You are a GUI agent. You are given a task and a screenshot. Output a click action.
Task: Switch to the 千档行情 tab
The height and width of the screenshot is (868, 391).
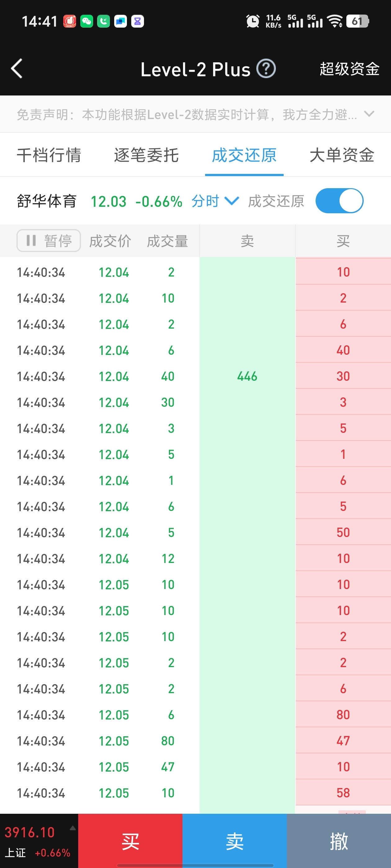click(49, 155)
